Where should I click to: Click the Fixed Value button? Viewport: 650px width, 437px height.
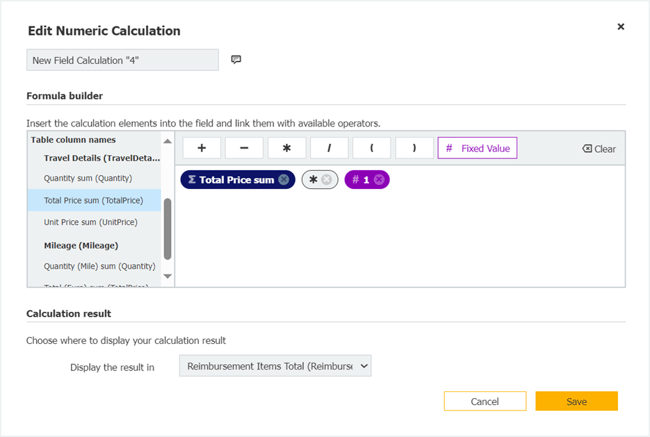[477, 148]
